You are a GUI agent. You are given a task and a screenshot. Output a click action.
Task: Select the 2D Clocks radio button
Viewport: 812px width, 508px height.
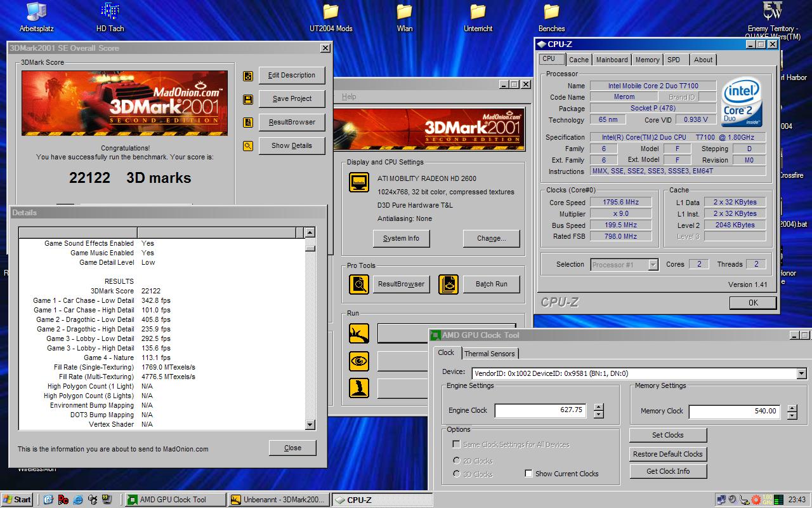(x=457, y=461)
